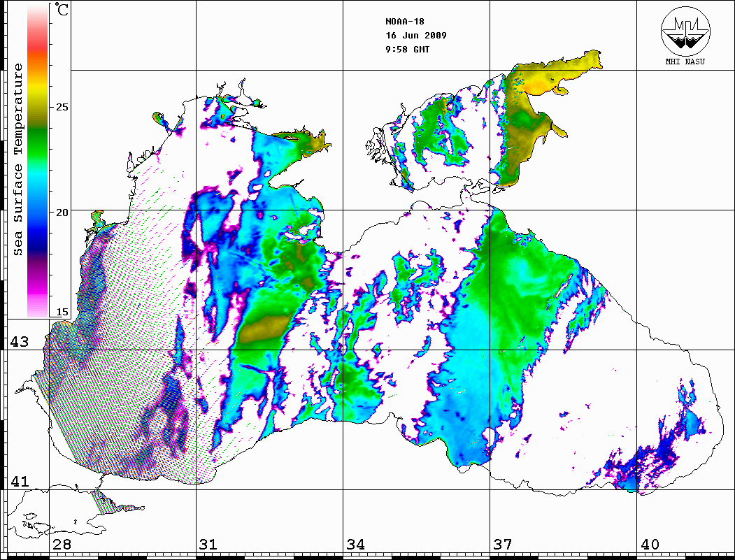Click longitude label '31'

click(x=208, y=544)
